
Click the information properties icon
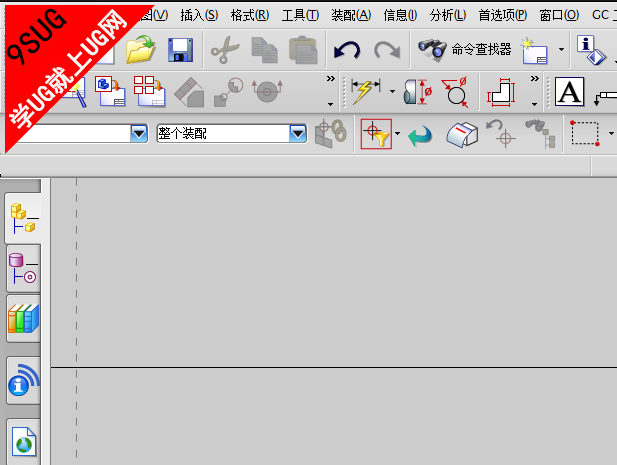pyautogui.click(x=591, y=50)
